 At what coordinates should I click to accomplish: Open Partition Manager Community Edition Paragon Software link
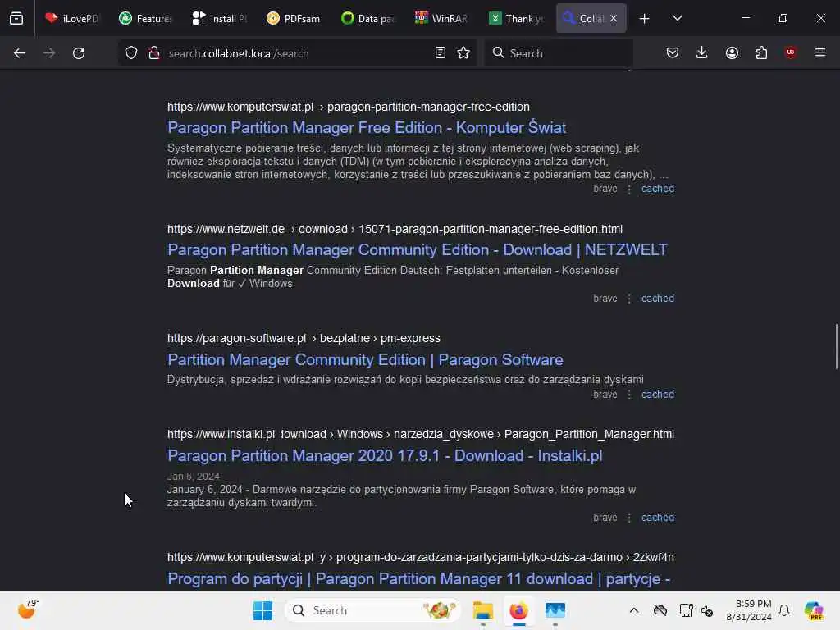(365, 360)
